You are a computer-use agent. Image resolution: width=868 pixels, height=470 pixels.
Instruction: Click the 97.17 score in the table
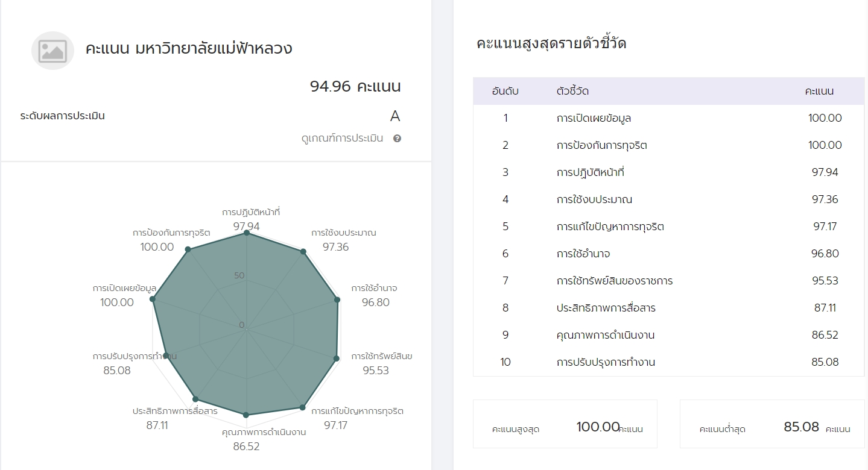[825, 227]
